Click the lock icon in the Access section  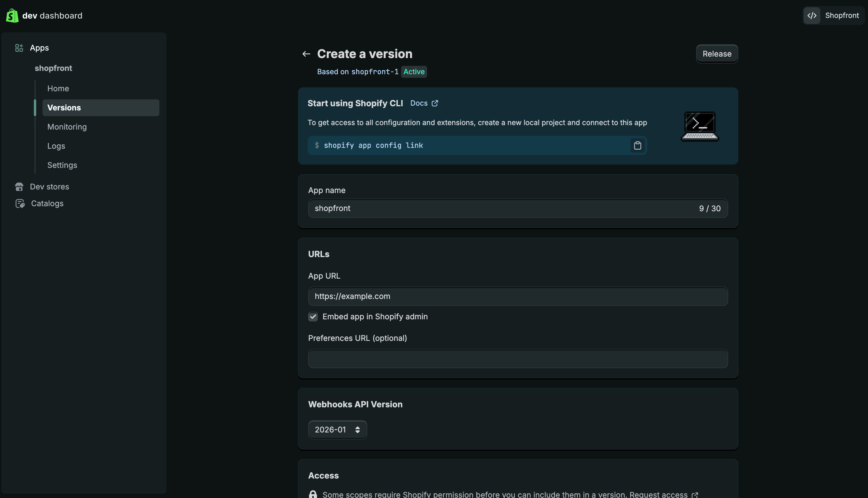point(313,494)
